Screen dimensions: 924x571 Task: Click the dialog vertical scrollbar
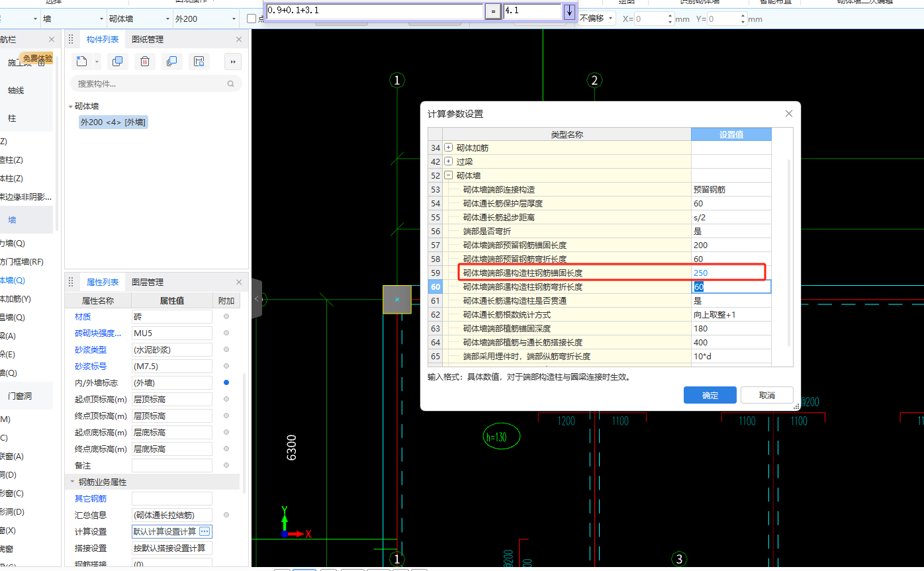coord(789,253)
